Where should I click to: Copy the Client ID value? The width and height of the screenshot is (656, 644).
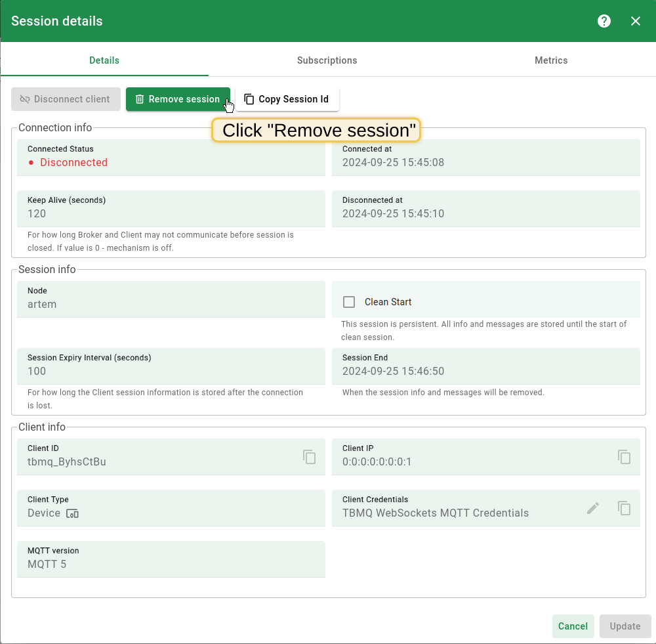(310, 457)
